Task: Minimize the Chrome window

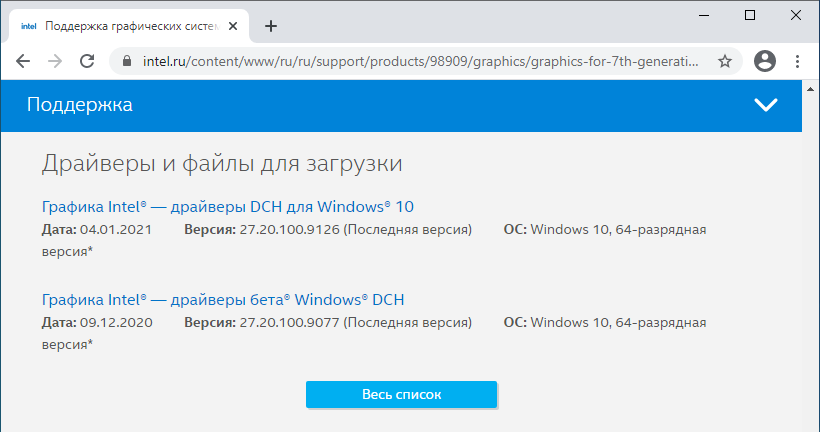Action: [x=705, y=15]
